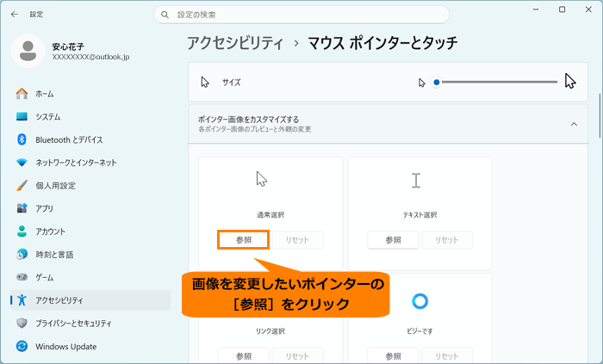The width and height of the screenshot is (603, 364).
Task: Click the テキスト選択 I-beam pointer preview
Action: click(x=416, y=181)
